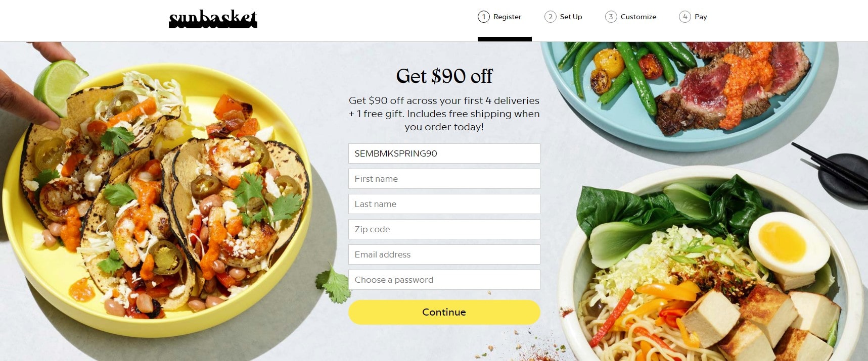
Task: Open the Customize step
Action: click(638, 17)
